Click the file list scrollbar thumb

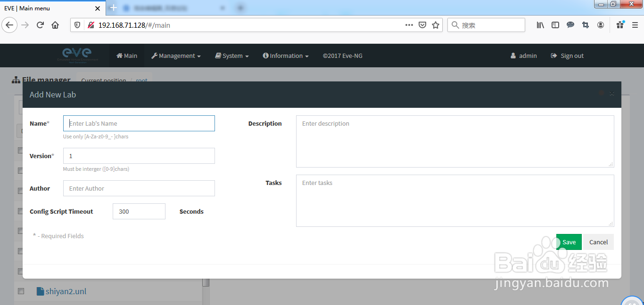(206, 282)
